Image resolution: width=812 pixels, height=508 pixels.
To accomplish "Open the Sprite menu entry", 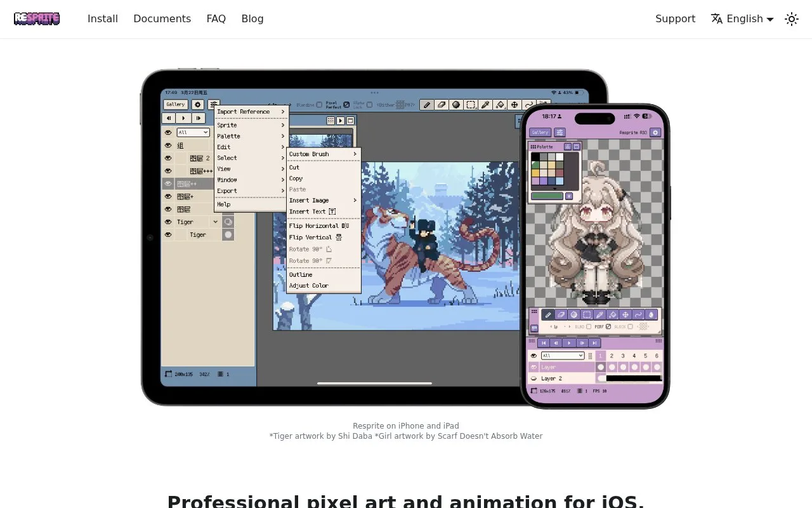I will click(251, 126).
